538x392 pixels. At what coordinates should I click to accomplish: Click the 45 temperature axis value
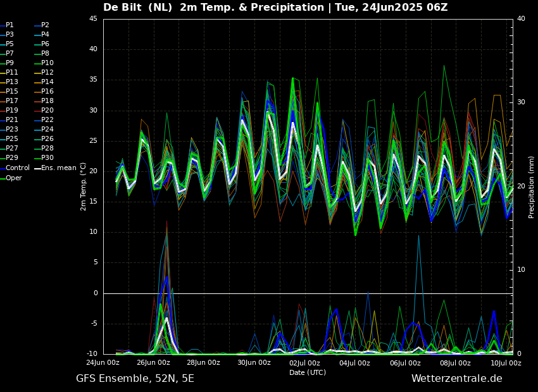coord(93,19)
